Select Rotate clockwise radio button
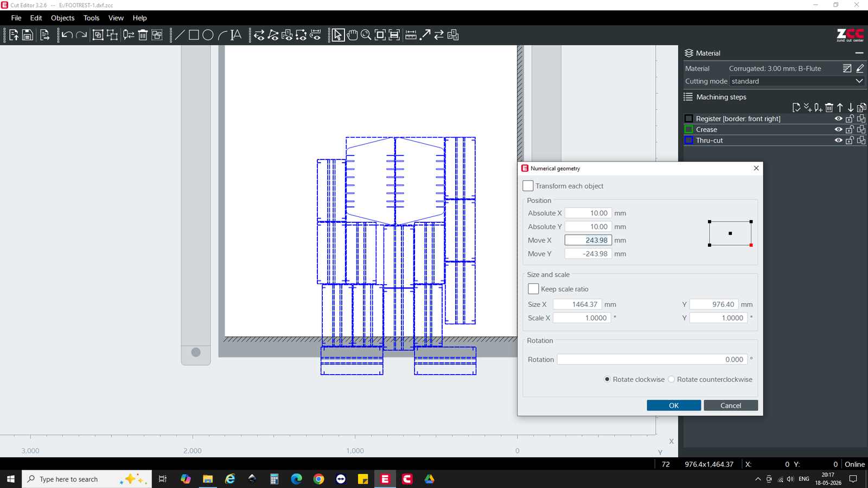Screen dimensions: 868x488 (607, 380)
